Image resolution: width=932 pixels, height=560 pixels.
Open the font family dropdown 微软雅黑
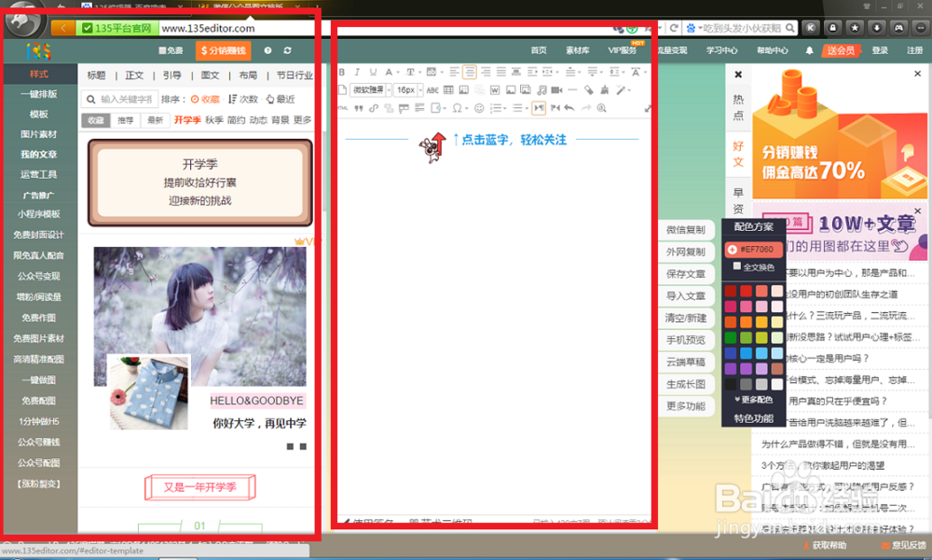(371, 90)
